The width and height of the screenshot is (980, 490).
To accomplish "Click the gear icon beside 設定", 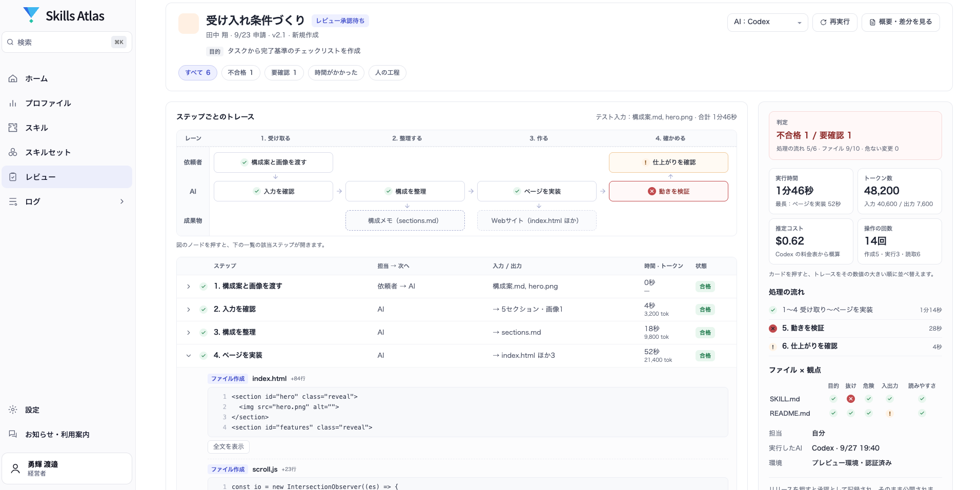I will point(13,410).
